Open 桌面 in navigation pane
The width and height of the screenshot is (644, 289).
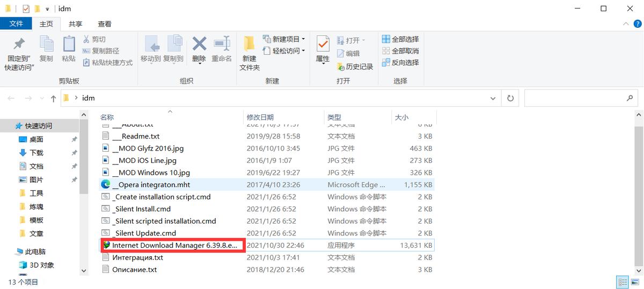tap(36, 139)
